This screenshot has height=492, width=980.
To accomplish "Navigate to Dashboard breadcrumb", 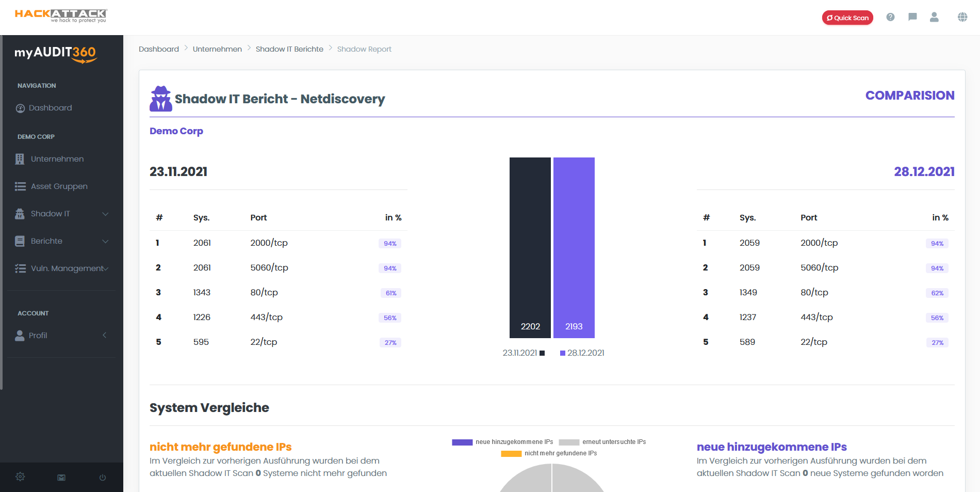I will [x=159, y=49].
